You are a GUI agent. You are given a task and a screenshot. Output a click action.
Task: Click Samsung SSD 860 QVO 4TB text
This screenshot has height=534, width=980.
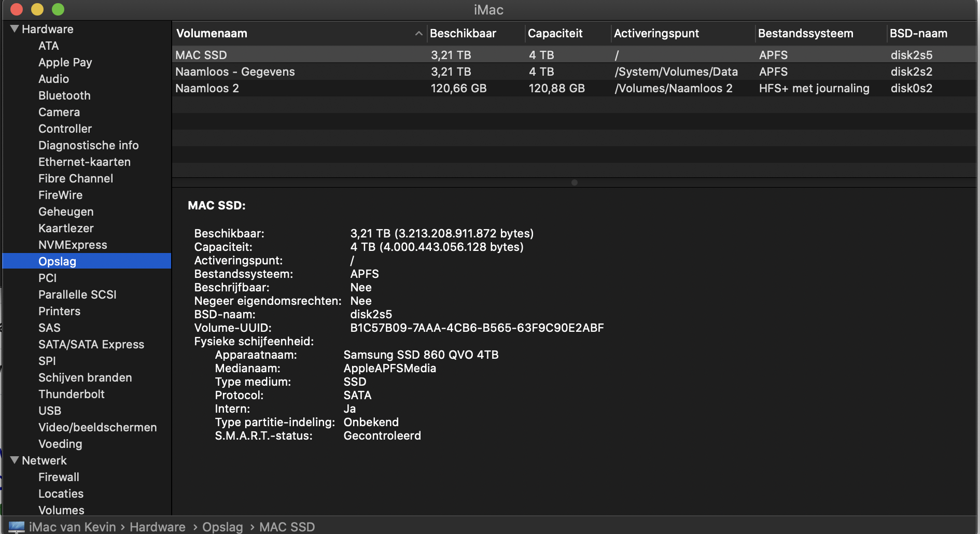coord(421,355)
